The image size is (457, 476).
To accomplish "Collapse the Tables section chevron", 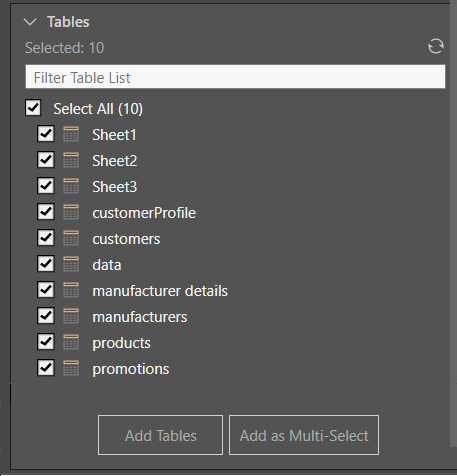I will pos(30,22).
